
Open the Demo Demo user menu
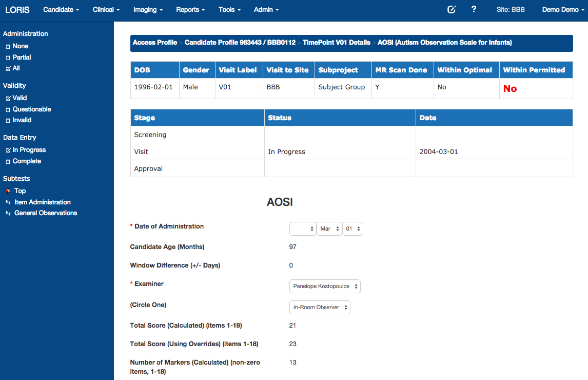(x=563, y=10)
